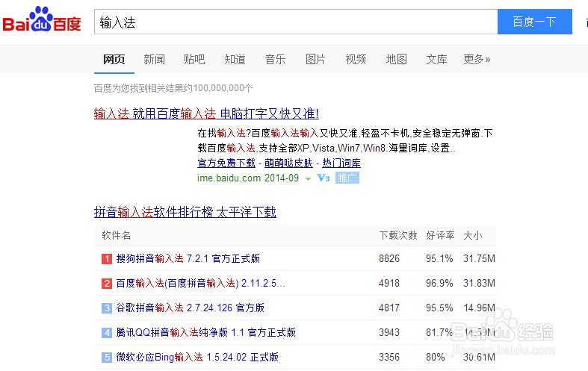The height and width of the screenshot is (371, 588).
Task: Click the Baidu logo
Action: pos(42,22)
